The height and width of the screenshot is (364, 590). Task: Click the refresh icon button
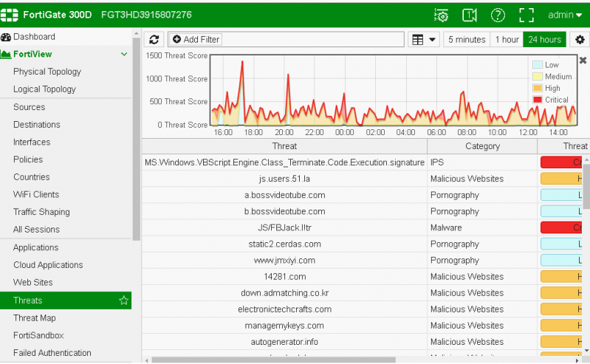pyautogui.click(x=154, y=40)
